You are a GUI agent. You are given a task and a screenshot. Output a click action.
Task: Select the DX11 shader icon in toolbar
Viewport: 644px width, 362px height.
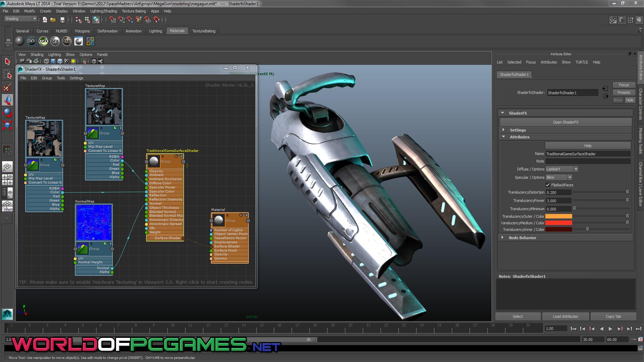(x=31, y=41)
